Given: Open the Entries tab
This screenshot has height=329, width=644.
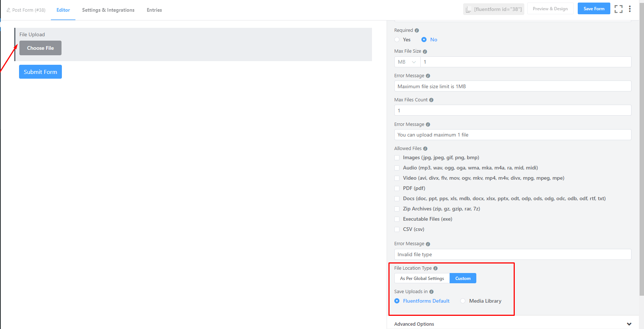Looking at the screenshot, I should coord(154,10).
